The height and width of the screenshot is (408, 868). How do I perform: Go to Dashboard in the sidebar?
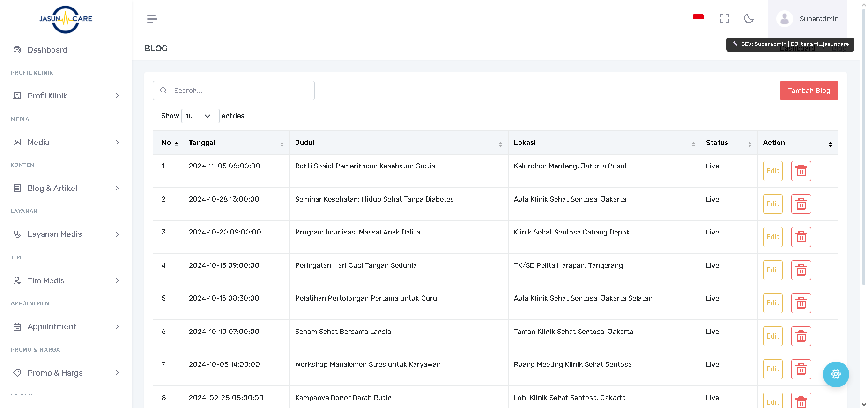coord(47,50)
